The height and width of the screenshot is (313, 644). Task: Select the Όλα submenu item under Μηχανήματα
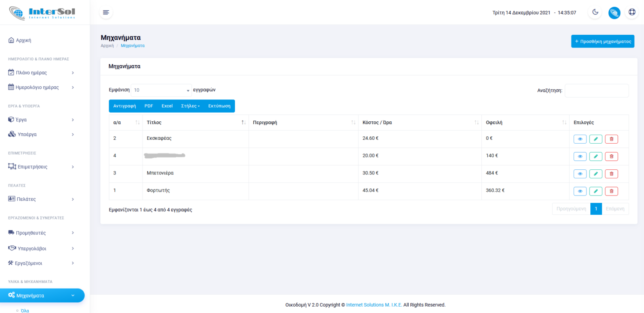25,310
